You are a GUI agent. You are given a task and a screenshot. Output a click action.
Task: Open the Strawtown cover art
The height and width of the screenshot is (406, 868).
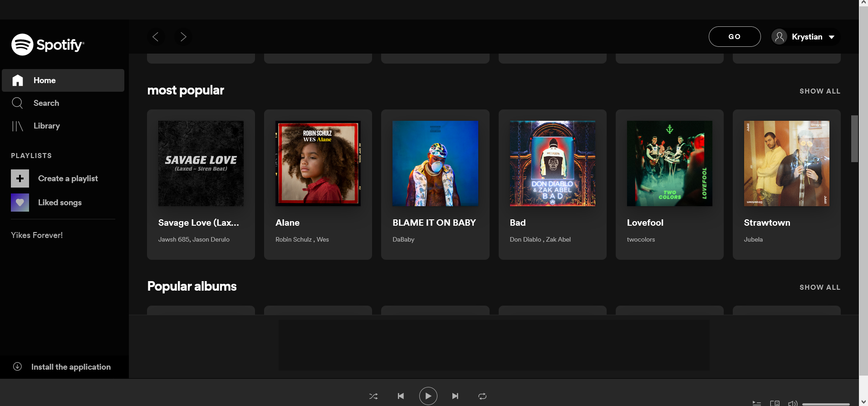pos(786,163)
